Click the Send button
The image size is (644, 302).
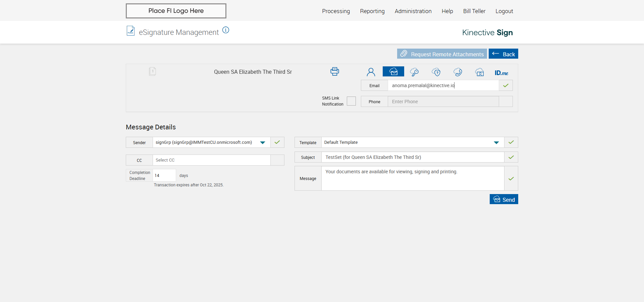click(503, 199)
